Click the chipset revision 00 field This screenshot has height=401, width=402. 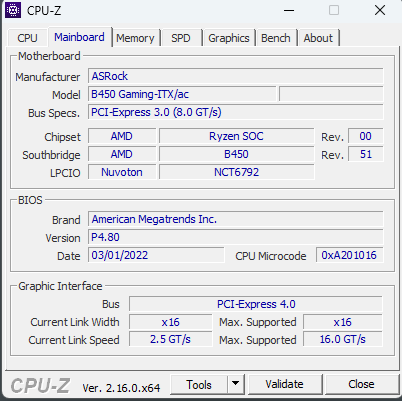click(366, 136)
